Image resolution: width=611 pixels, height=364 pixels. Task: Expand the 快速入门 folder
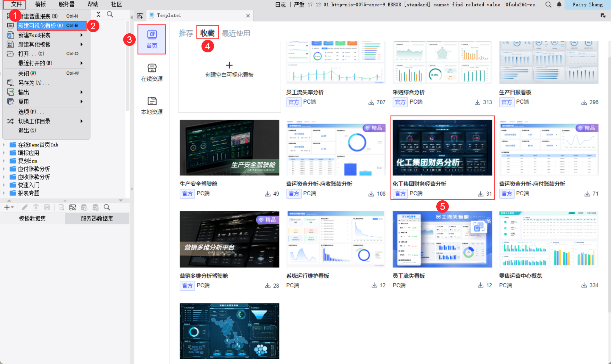(4, 185)
